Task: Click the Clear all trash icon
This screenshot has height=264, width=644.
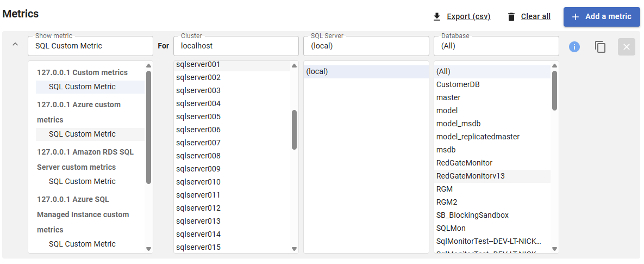Action: [511, 17]
